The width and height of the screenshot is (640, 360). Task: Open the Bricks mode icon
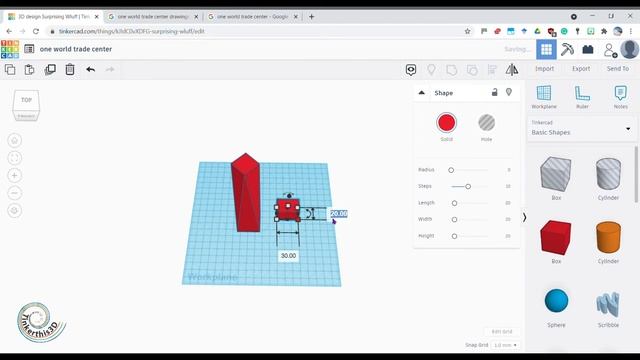click(588, 49)
